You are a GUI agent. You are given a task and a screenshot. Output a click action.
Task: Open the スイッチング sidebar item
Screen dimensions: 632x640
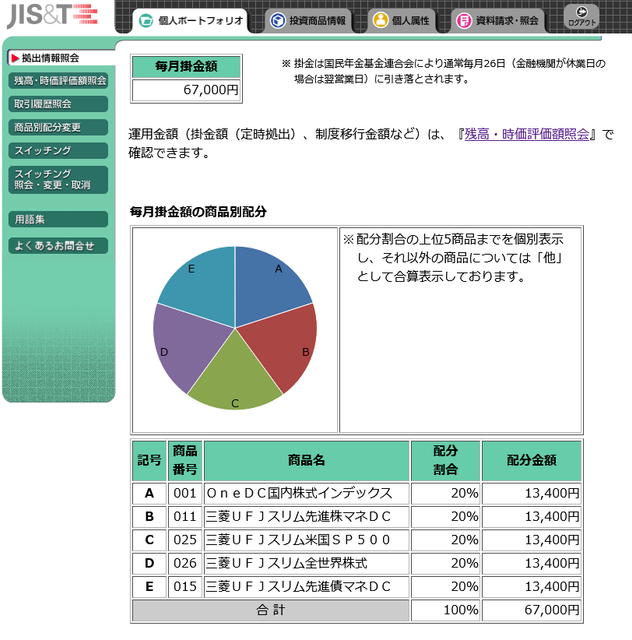coord(58,151)
